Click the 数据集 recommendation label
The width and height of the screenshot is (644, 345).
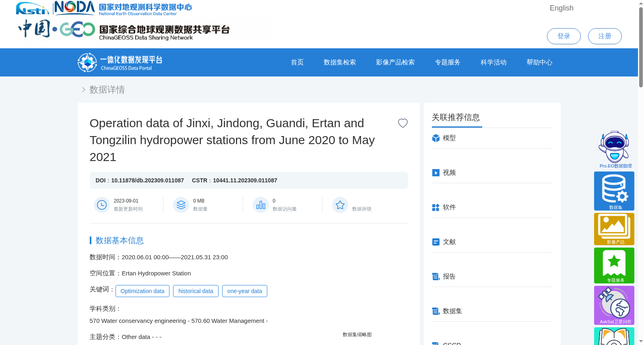click(452, 311)
